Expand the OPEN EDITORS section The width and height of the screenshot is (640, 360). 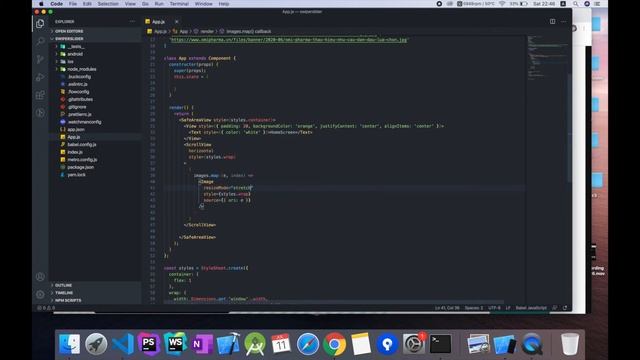pyautogui.click(x=69, y=31)
